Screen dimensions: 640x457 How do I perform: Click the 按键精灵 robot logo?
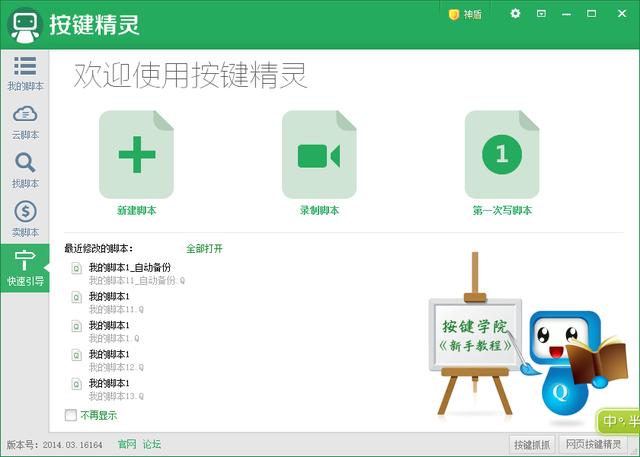25,25
